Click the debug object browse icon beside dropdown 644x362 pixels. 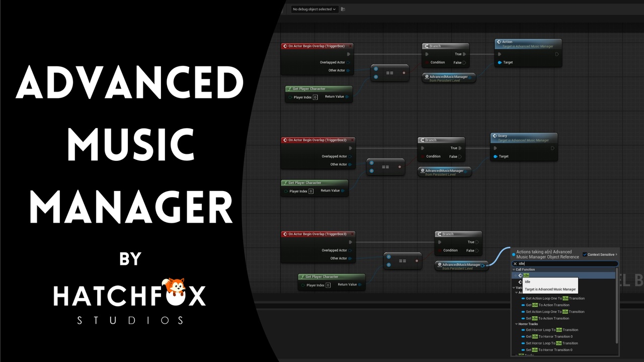click(343, 9)
